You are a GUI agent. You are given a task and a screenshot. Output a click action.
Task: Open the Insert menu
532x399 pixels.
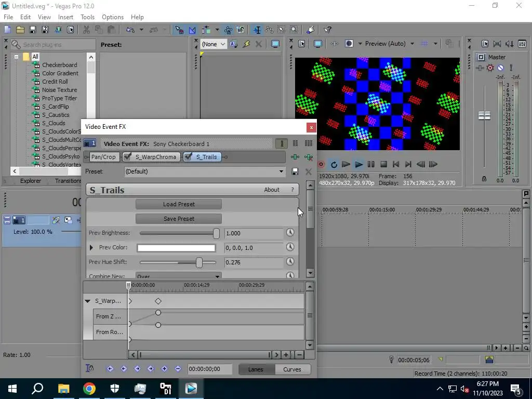(x=65, y=17)
